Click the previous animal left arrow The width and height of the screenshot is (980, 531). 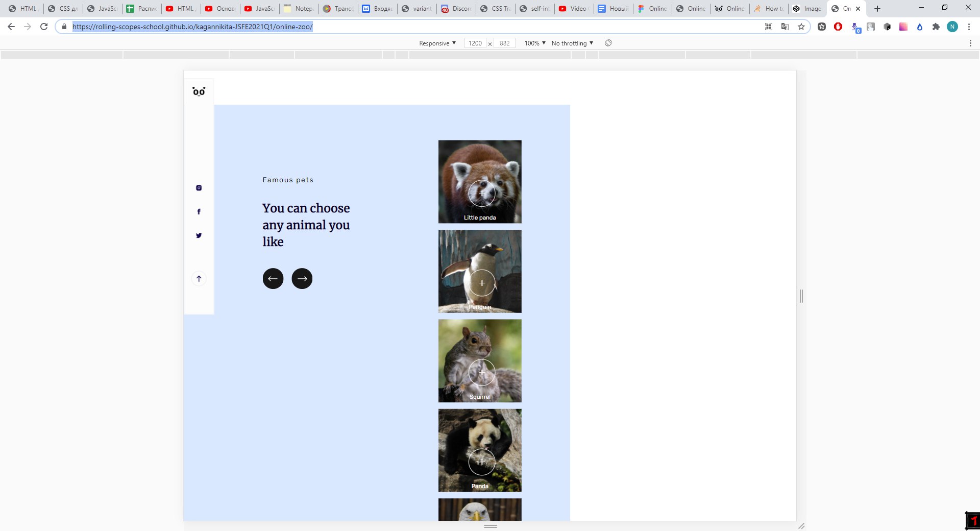(273, 279)
